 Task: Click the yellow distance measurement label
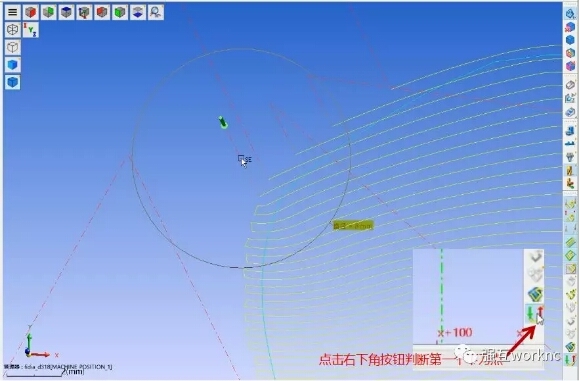[353, 225]
